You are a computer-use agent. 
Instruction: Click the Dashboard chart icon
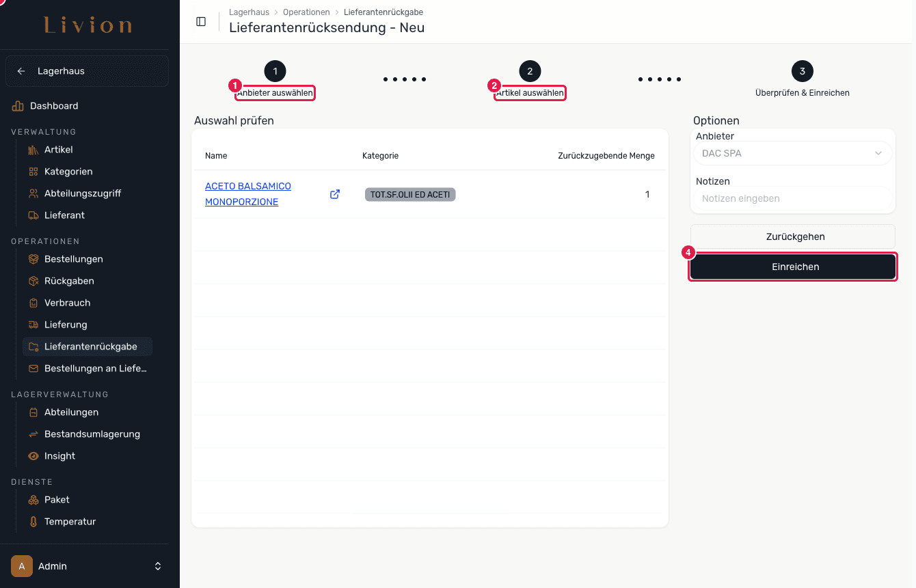tap(18, 106)
